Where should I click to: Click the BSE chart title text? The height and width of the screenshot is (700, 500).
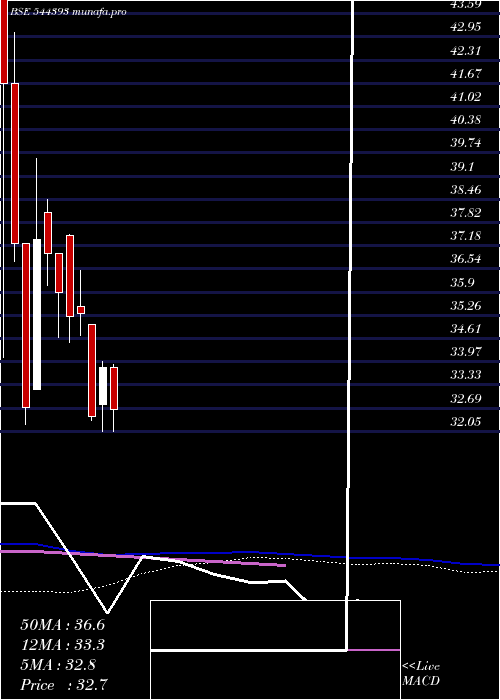pyautogui.click(x=68, y=12)
